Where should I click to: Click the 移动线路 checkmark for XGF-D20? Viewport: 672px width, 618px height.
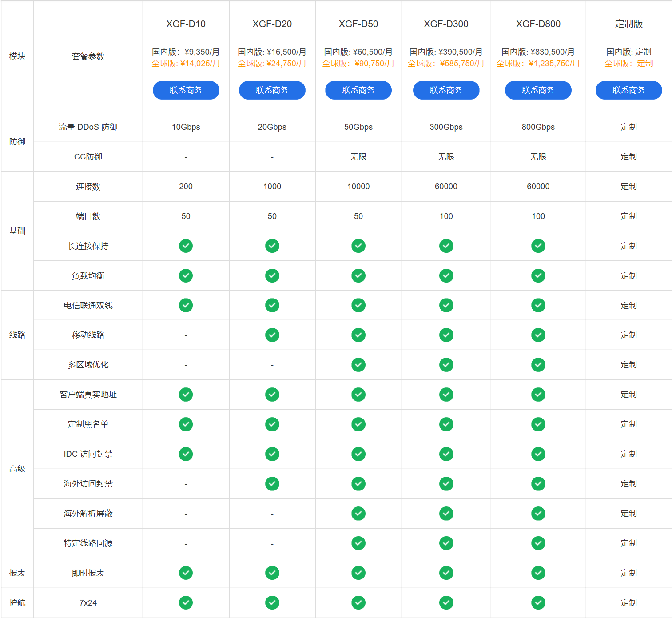point(272,335)
